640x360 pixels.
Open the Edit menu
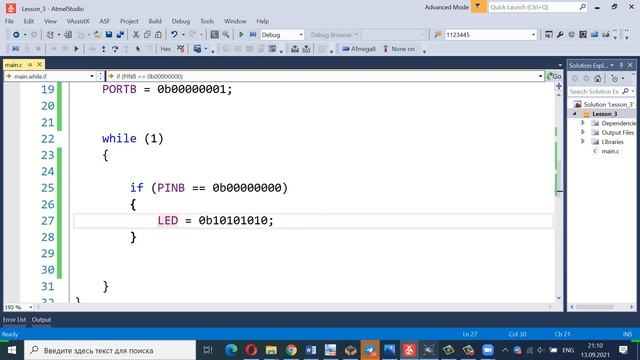(x=29, y=21)
